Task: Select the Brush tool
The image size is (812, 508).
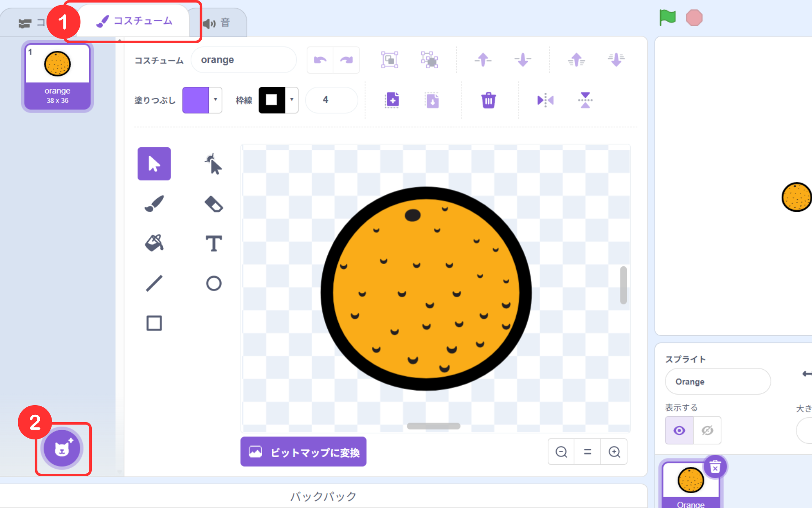Action: (154, 204)
